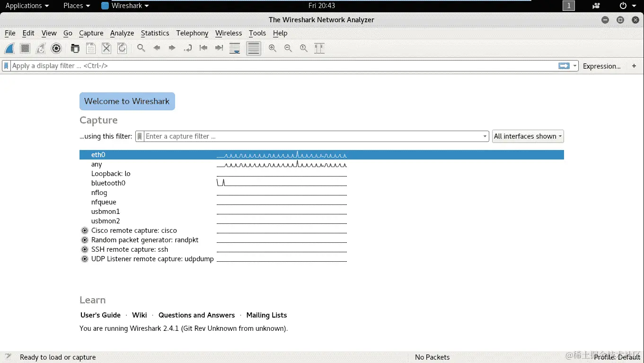This screenshot has height=363, width=644.
Task: Apply the display filter arrow button
Action: pyautogui.click(x=564, y=66)
